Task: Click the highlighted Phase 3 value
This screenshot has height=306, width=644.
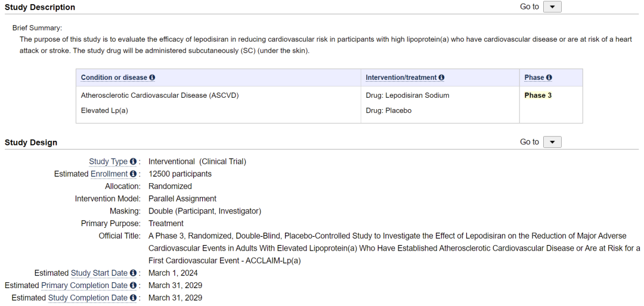Action: click(538, 95)
